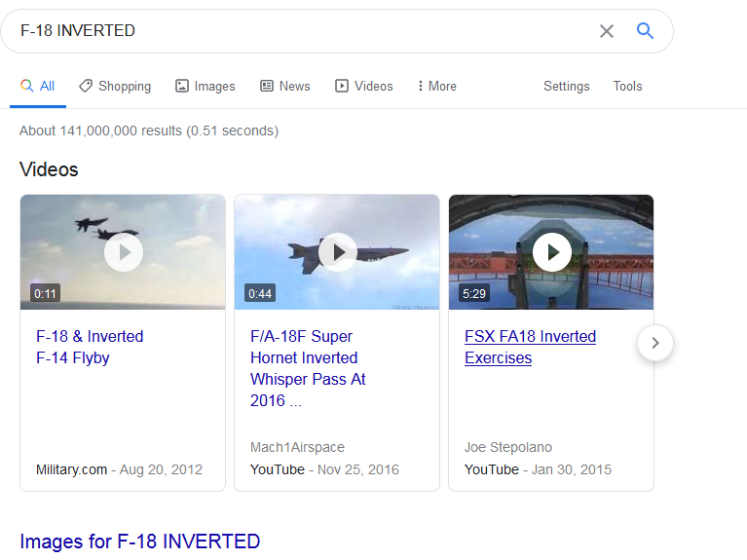Select the Videos search tab
The width and height of the screenshot is (747, 560).
363,86
